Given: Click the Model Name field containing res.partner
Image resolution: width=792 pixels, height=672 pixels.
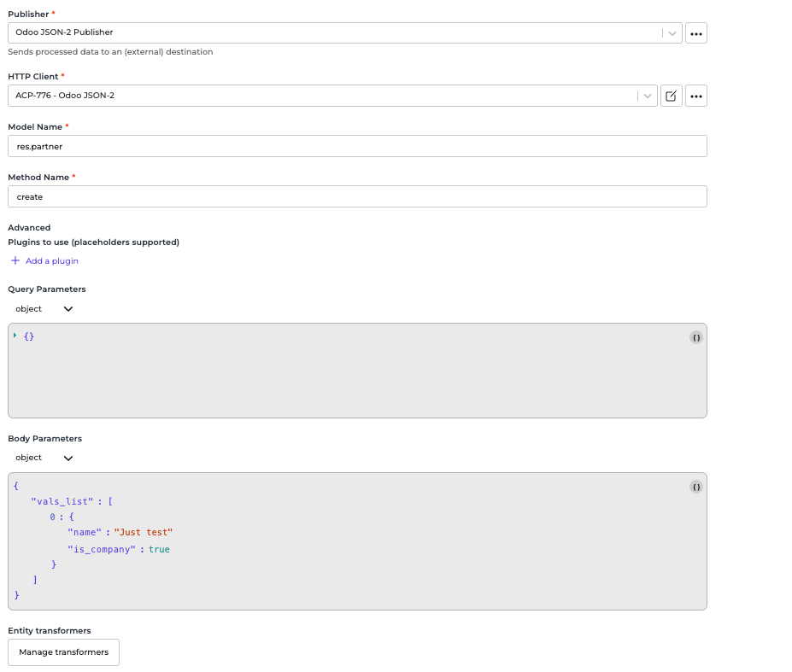Looking at the screenshot, I should click(x=357, y=146).
